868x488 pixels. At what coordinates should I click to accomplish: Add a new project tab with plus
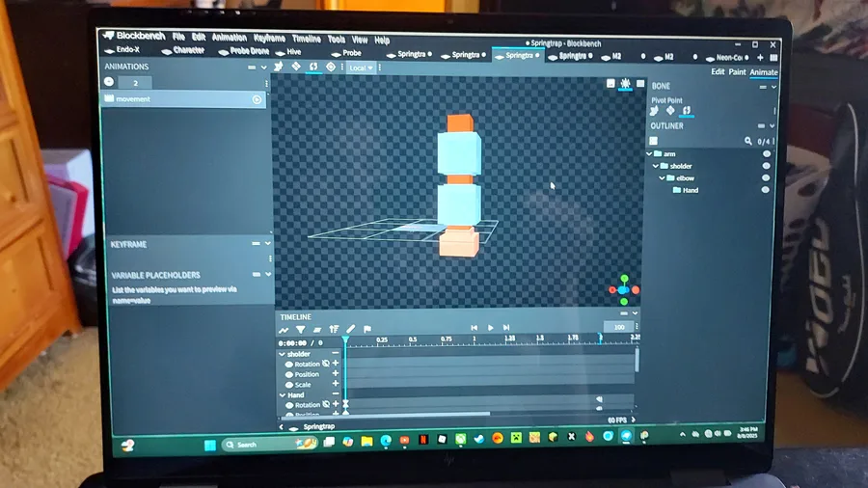pos(760,58)
